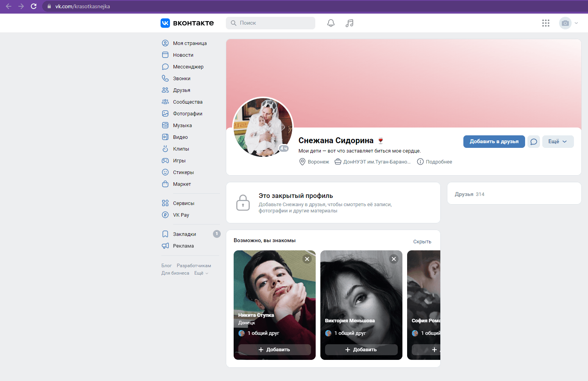Dismiss the Виктория Меньшова suggestion
588x381 pixels.
[x=394, y=259]
